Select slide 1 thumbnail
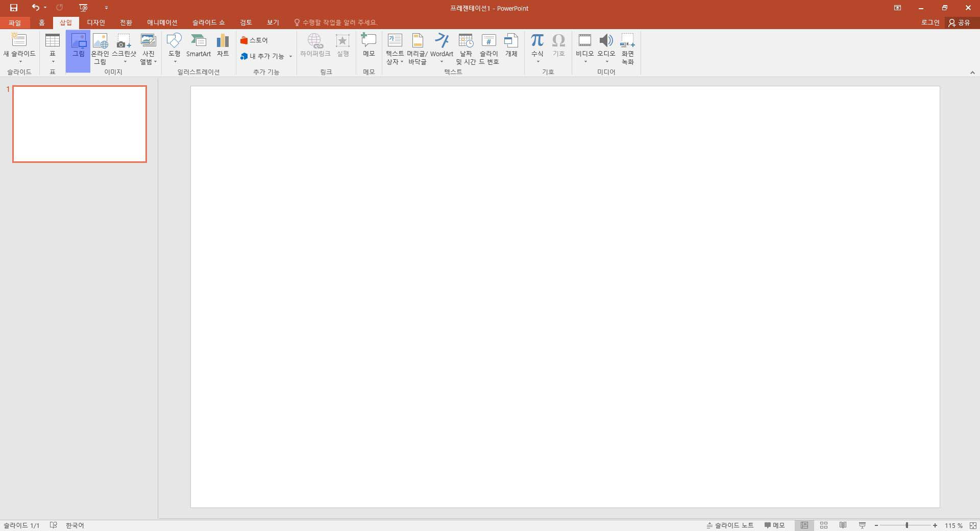Viewport: 980px width, 531px height. (x=80, y=124)
